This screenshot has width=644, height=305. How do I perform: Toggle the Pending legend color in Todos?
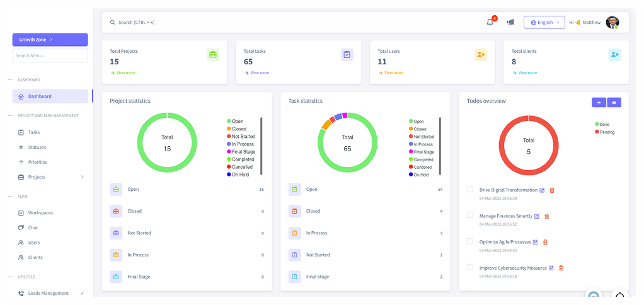[x=597, y=132]
